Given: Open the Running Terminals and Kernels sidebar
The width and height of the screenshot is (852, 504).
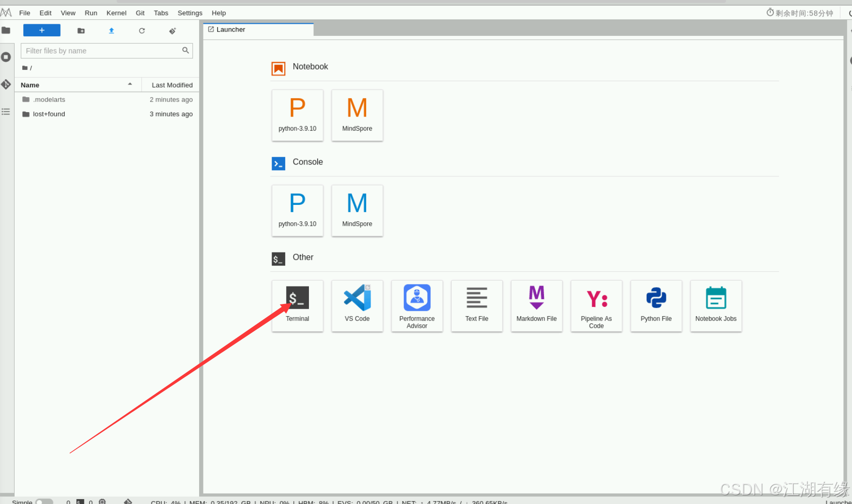Looking at the screenshot, I should pos(6,57).
